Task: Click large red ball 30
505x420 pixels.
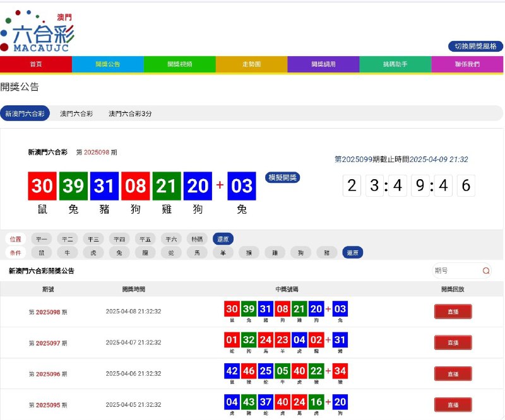Action: tap(42, 186)
